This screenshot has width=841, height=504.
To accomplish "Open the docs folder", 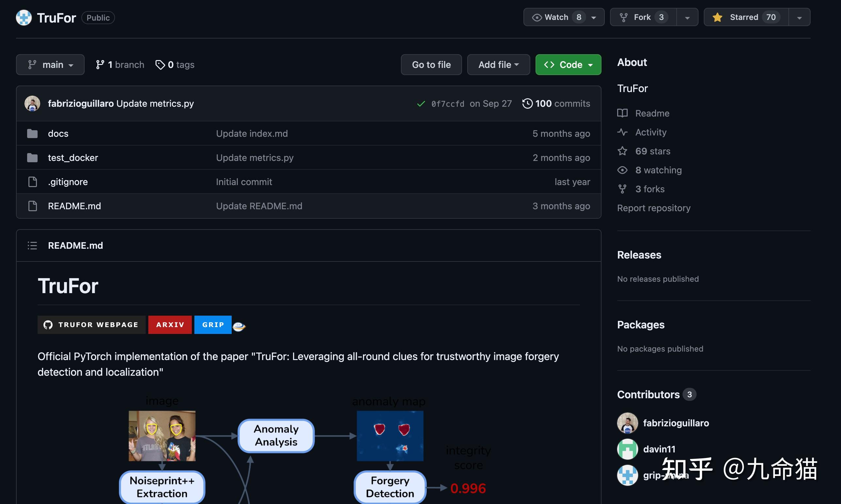I will 58,134.
